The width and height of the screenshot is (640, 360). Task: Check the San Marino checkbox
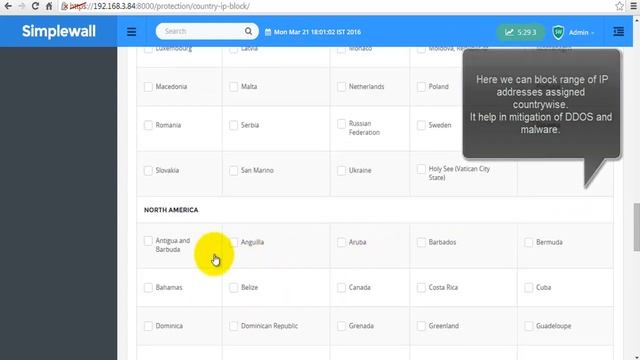pyautogui.click(x=233, y=170)
